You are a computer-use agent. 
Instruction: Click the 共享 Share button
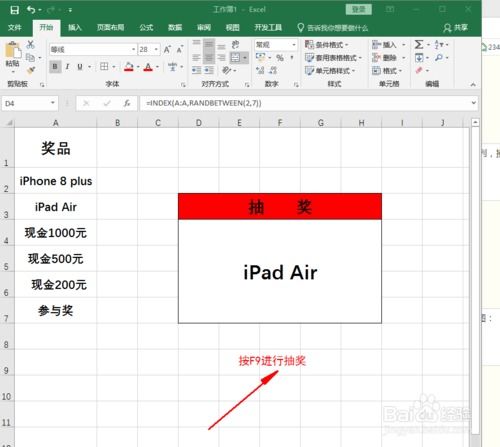click(x=456, y=27)
